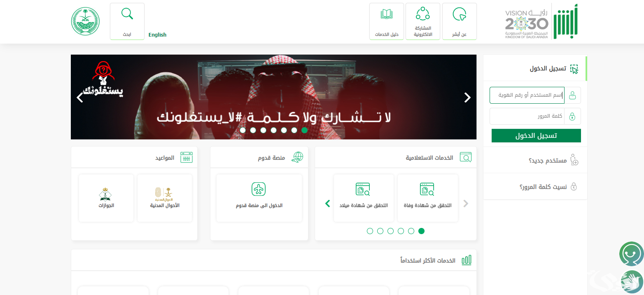Click the forgot password lock icon
This screenshot has height=295, width=644.
574,187
